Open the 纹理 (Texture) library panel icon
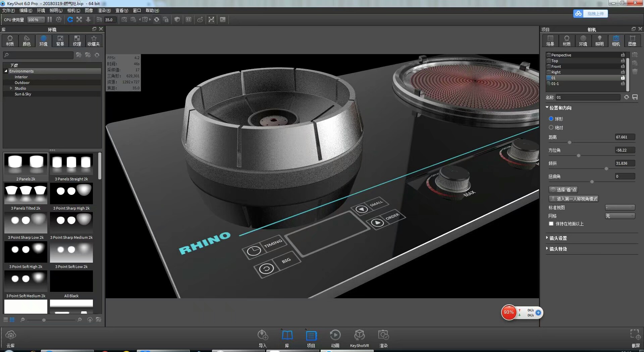644x352 pixels. point(77,41)
